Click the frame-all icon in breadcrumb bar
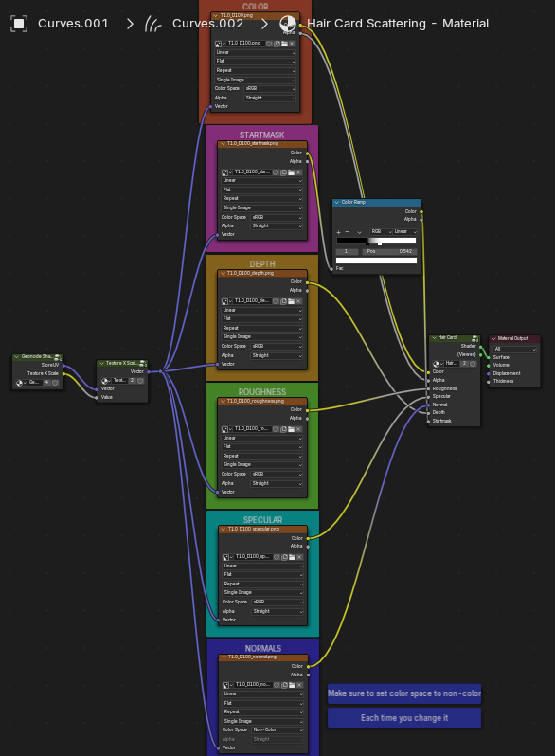This screenshot has height=756, width=555. [x=19, y=24]
